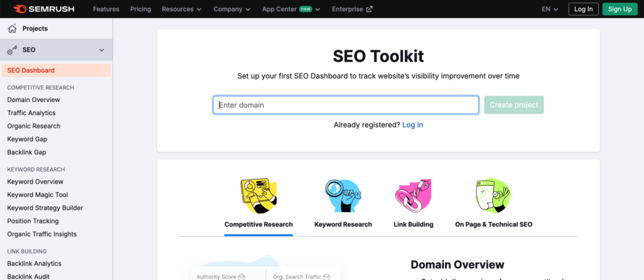Click the SEO Toolkit heading
Viewport: 644px width, 280px height.
(x=378, y=57)
